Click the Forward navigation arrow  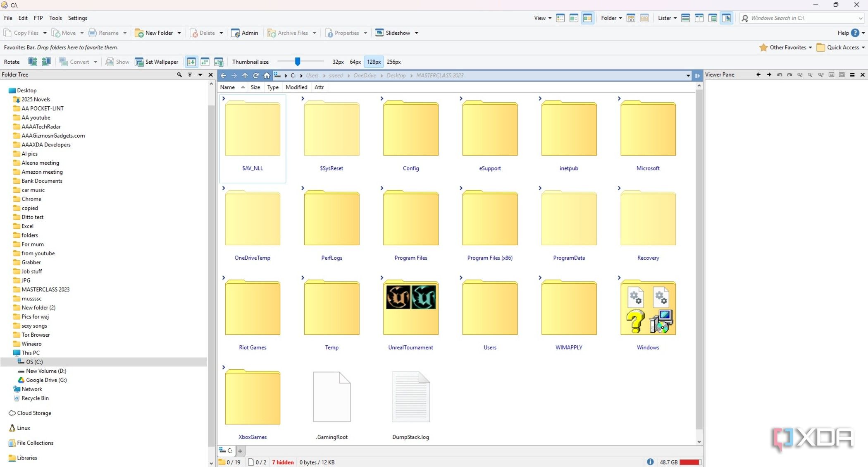[234, 75]
